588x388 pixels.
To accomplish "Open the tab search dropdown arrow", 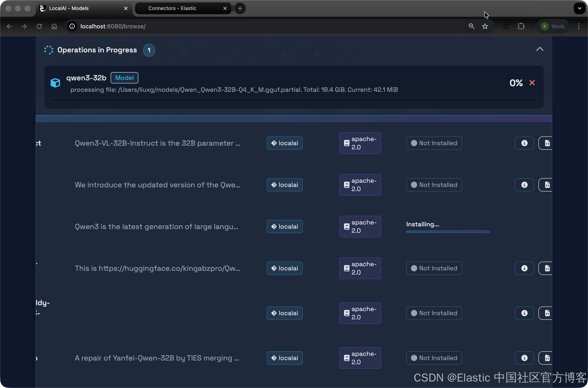I will pyautogui.click(x=579, y=8).
